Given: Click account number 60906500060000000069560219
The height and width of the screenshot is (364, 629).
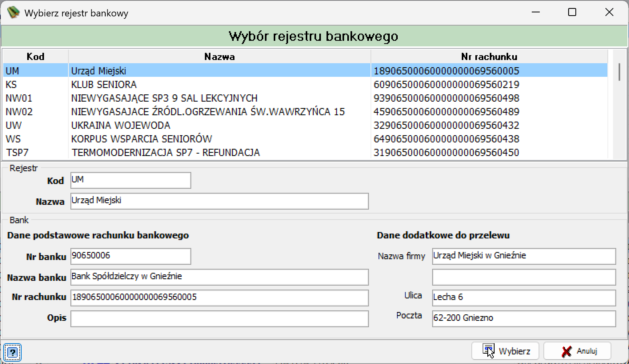Looking at the screenshot, I should [x=446, y=84].
